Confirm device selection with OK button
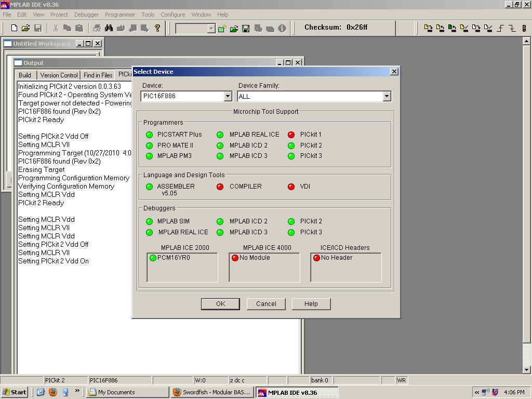Screen dimensions: 532x399 click(220, 304)
